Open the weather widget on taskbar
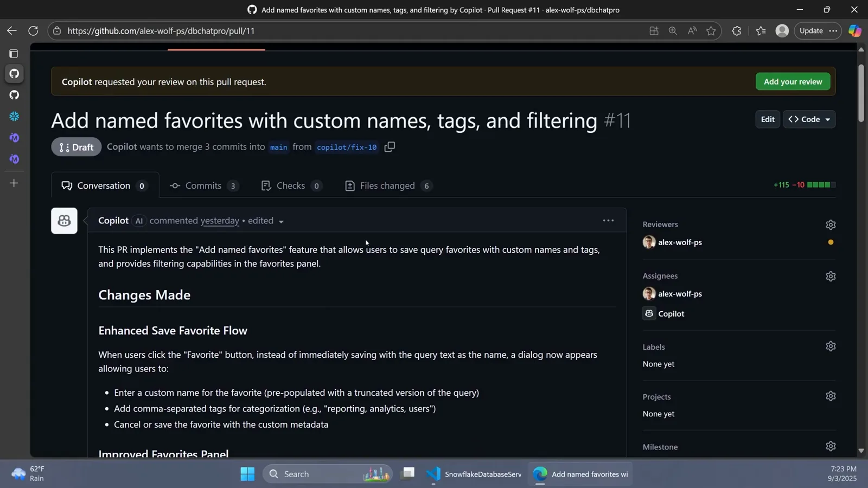This screenshot has height=488, width=868. pyautogui.click(x=28, y=474)
